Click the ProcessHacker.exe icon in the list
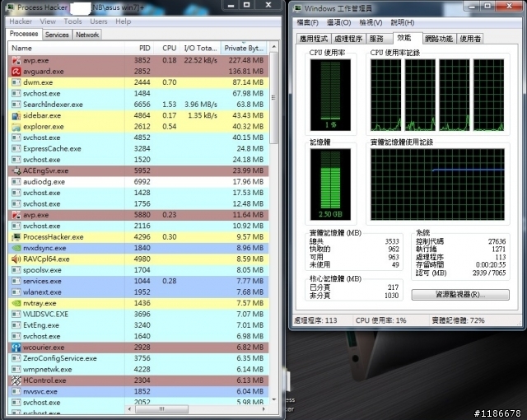 [x=16, y=237]
